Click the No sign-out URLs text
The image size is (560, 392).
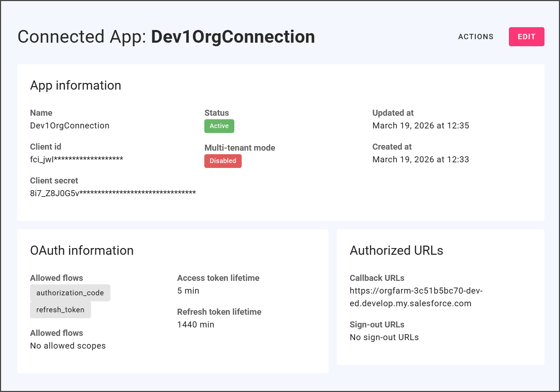384,337
